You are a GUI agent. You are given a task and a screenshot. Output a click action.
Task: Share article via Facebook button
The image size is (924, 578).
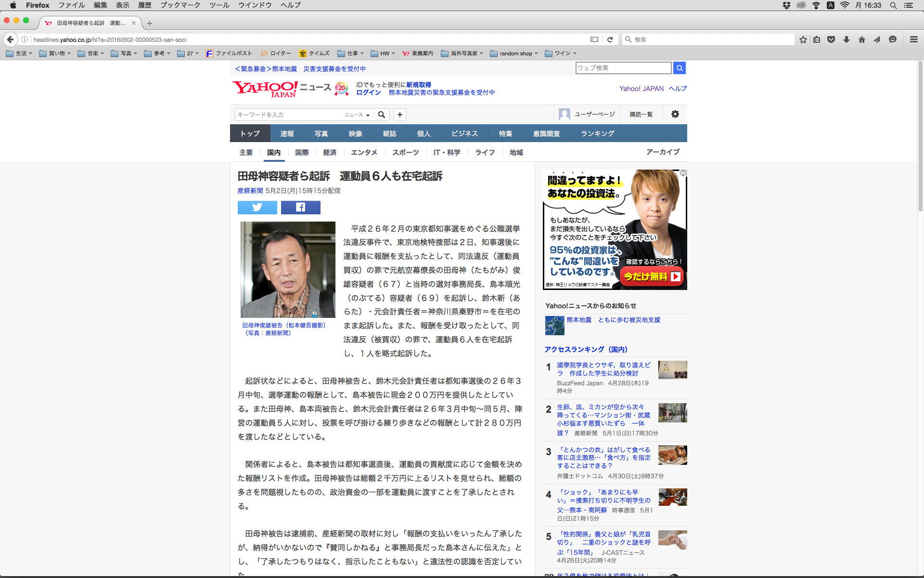[x=300, y=207]
